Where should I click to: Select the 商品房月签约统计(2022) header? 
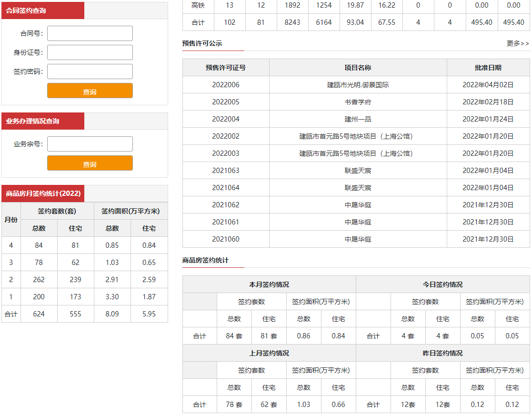point(43,193)
